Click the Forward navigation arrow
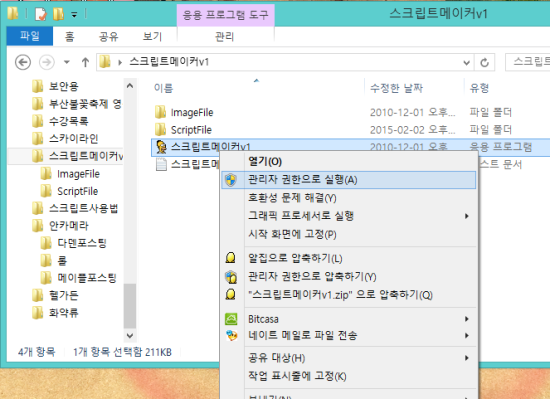550x399 pixels. click(46, 63)
